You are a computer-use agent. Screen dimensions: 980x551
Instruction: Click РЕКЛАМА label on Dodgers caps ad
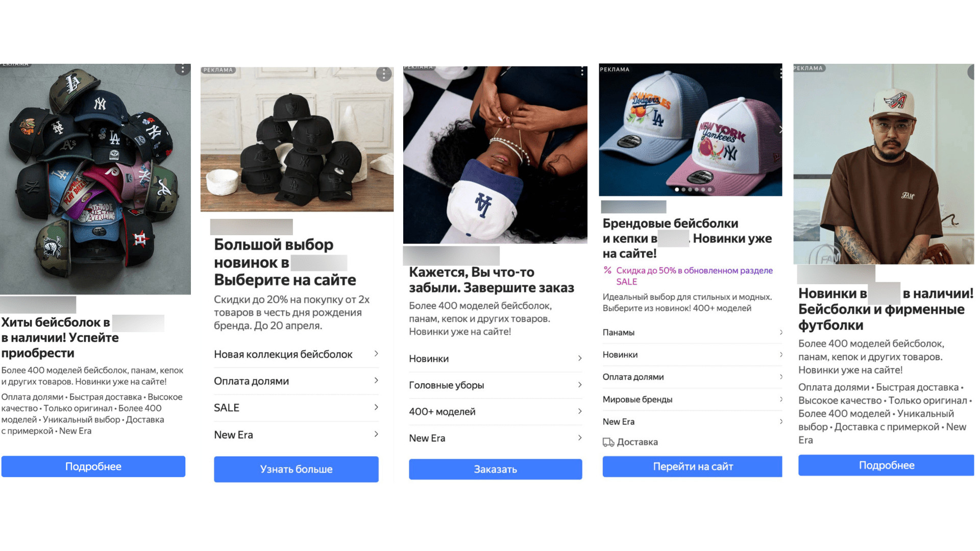coord(615,69)
